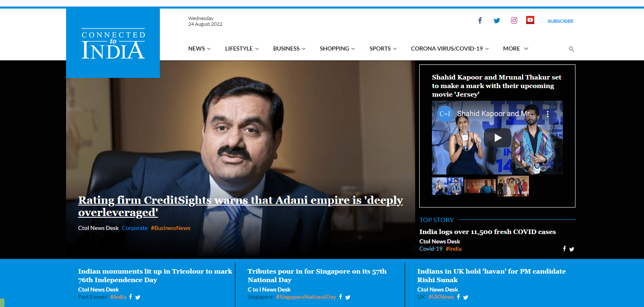Screen dimensions: 644x307
Task: Open the India logs COVID cases headline
Action: (x=487, y=232)
